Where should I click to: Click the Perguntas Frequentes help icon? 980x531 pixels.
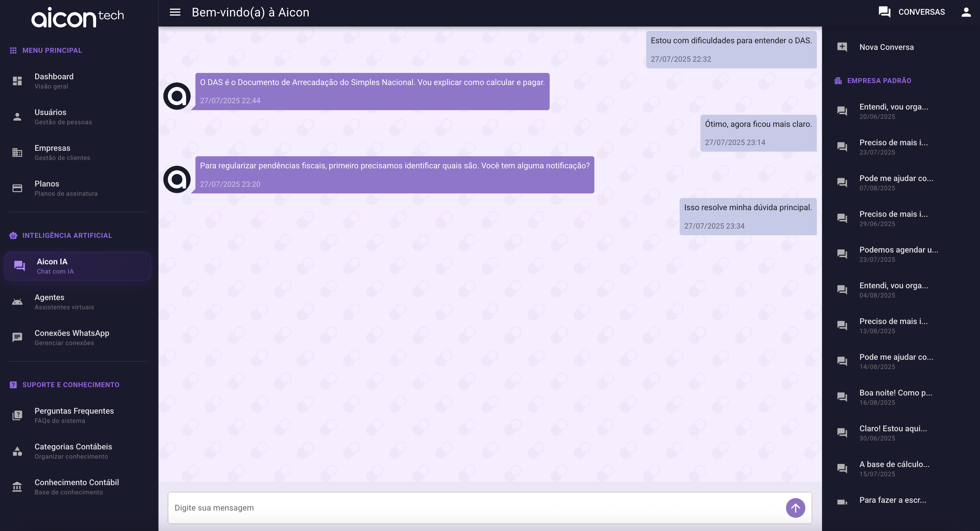tap(18, 415)
